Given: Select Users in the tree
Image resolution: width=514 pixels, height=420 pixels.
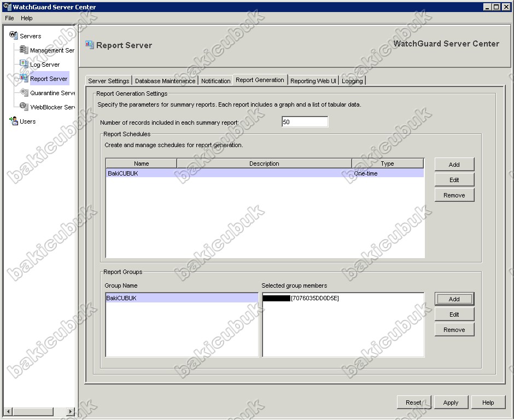Looking at the screenshot, I should click(x=27, y=121).
